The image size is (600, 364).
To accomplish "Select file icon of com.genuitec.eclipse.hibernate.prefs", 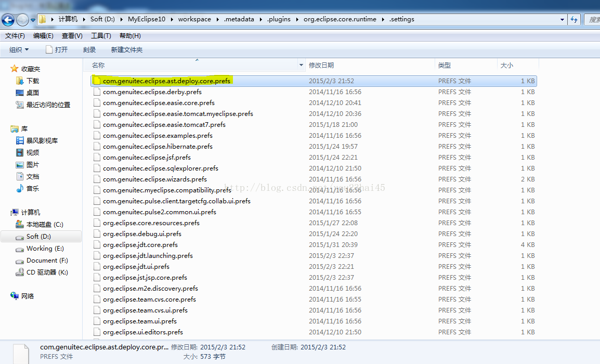I will pyautogui.click(x=97, y=146).
